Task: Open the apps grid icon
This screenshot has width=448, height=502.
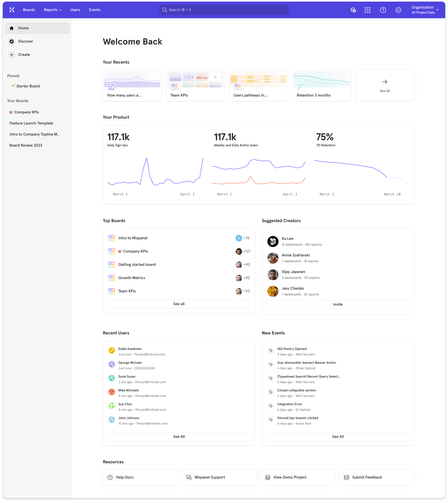Action: [x=367, y=10]
